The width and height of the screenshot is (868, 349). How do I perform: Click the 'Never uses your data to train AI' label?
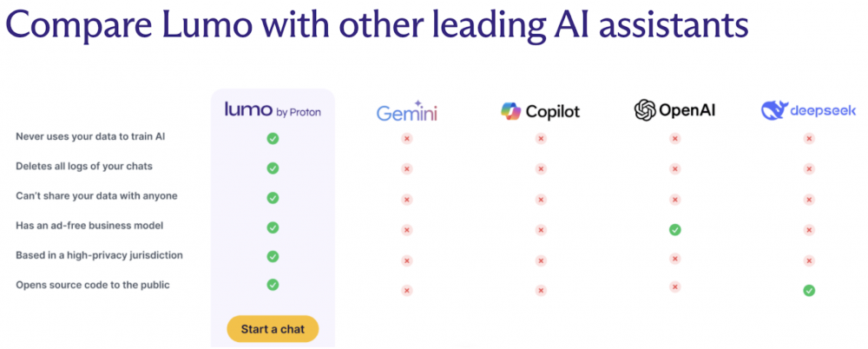coord(90,136)
